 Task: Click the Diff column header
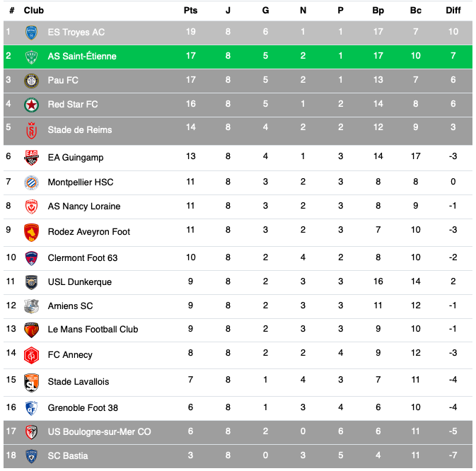(x=453, y=11)
